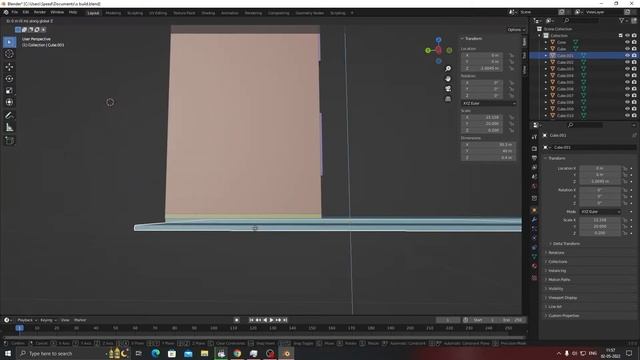Disable Cube.003 in renders via camera icon

634,69
